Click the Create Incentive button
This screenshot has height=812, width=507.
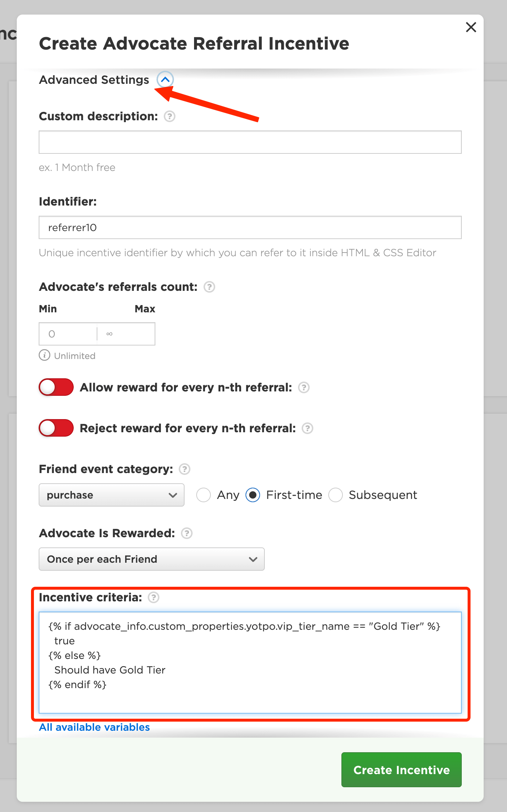tap(401, 770)
